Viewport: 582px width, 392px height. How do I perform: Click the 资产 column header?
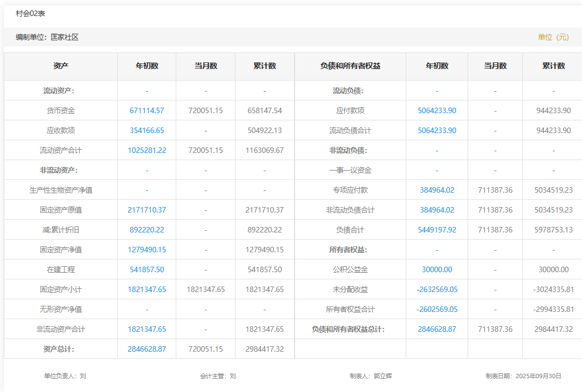click(x=61, y=66)
